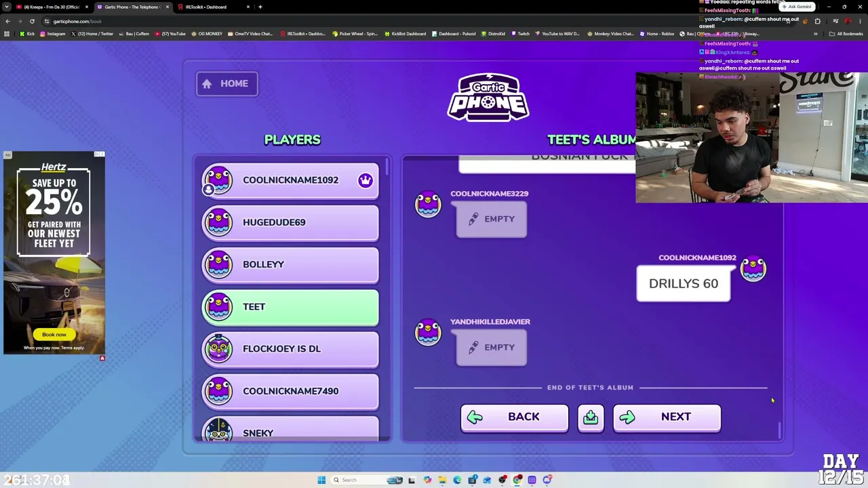
Task: Open the Chrome three-dot menu
Action: [x=861, y=21]
